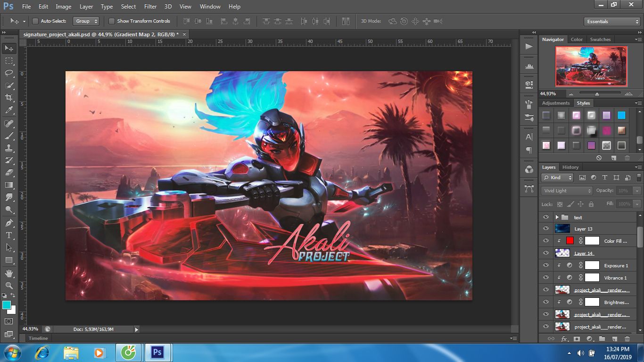Link selected layers

(x=551, y=338)
